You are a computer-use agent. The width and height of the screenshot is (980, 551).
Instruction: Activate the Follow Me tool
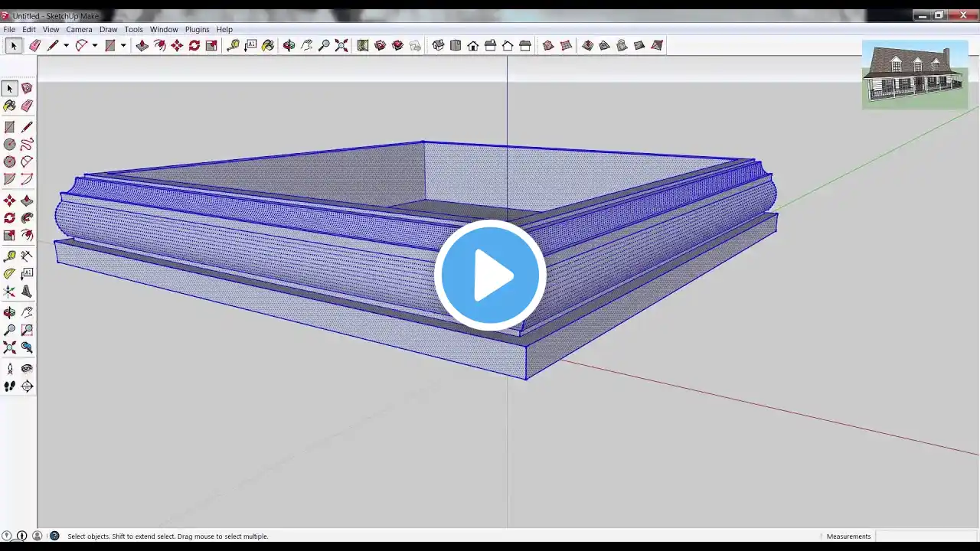[x=27, y=218]
